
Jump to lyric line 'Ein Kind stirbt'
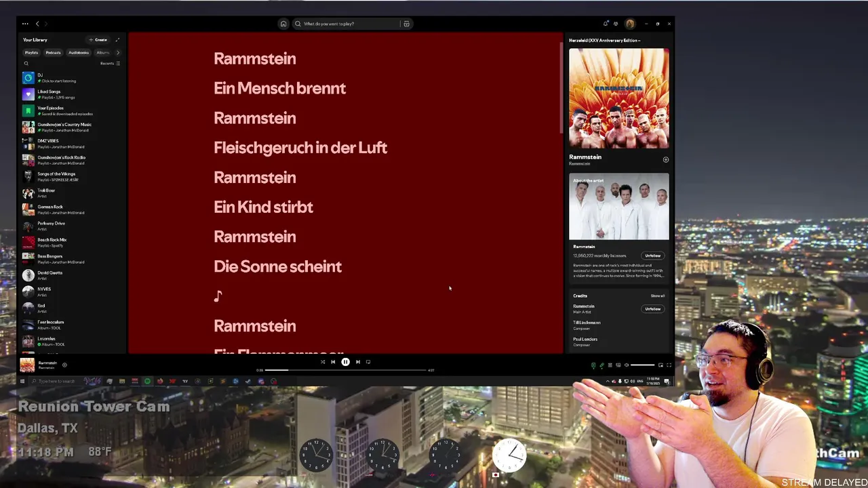click(263, 207)
